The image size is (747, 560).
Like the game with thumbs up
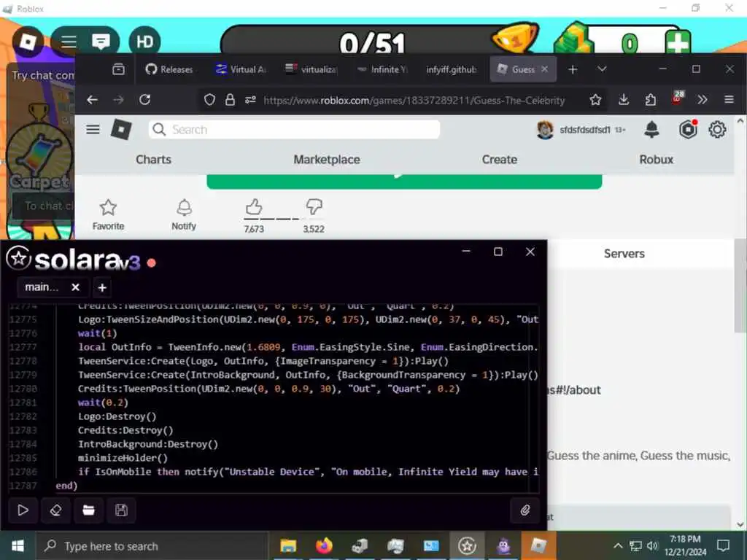tap(254, 208)
